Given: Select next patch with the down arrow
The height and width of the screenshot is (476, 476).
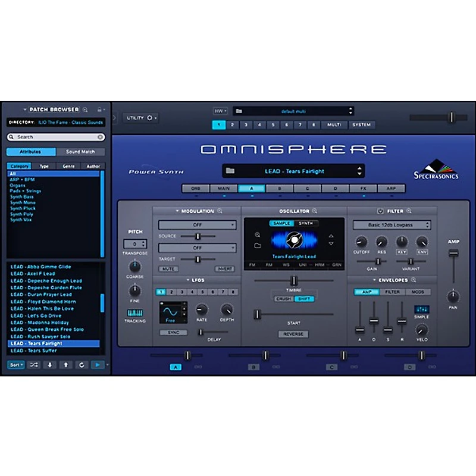Looking at the screenshot, I should [50, 365].
